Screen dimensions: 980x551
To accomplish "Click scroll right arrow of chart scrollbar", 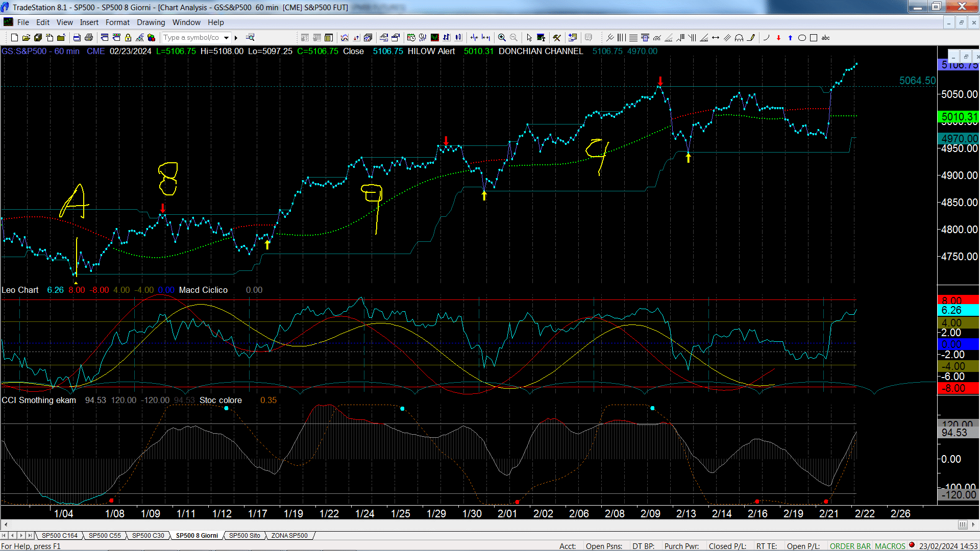I will tap(973, 524).
